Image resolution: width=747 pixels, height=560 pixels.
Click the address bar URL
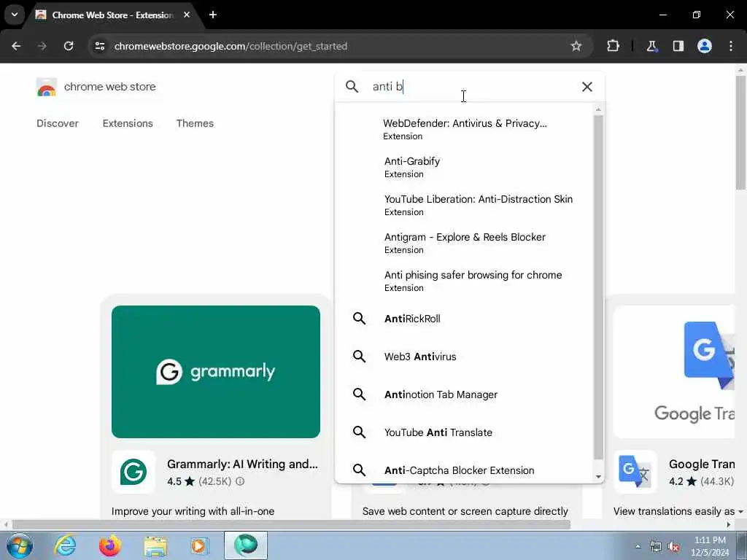pyautogui.click(x=231, y=46)
